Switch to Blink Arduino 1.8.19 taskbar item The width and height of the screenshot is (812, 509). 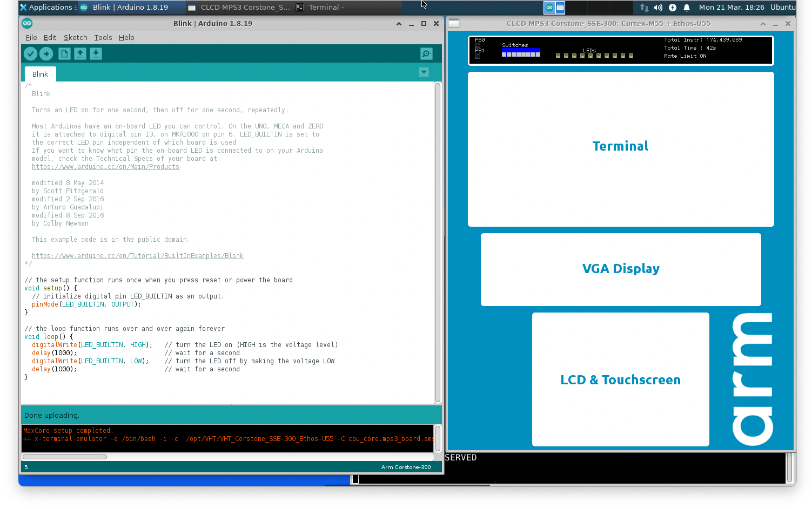coord(131,7)
